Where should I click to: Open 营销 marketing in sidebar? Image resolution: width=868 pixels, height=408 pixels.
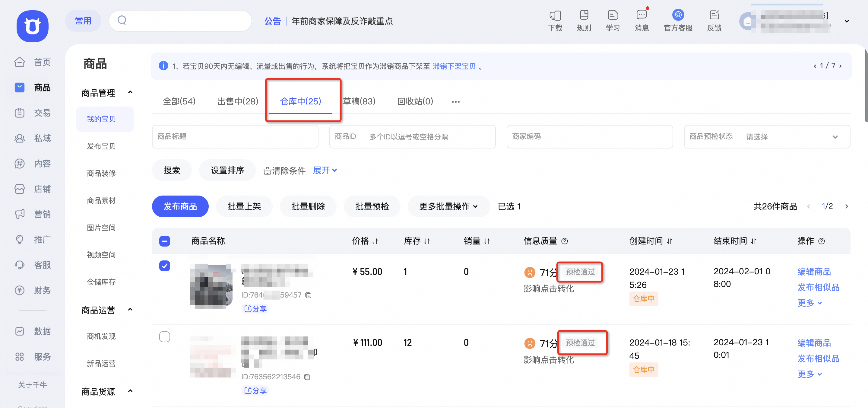click(33, 214)
